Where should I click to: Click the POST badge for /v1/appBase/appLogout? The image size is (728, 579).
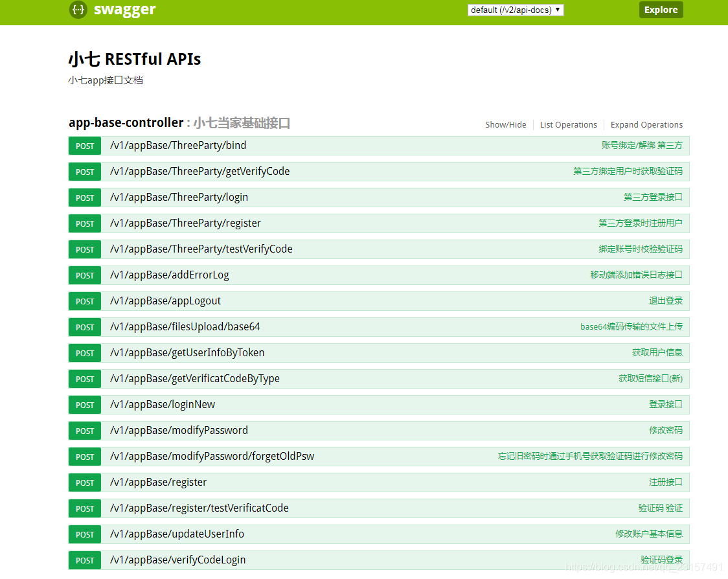coord(84,301)
